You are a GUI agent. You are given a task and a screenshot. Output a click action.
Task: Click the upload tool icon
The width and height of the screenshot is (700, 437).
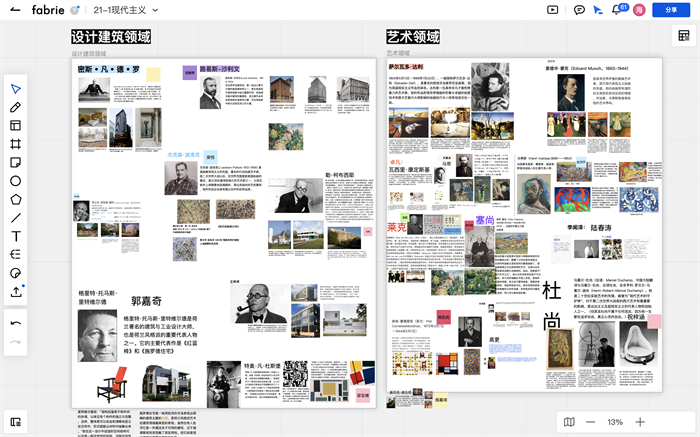pos(16,292)
